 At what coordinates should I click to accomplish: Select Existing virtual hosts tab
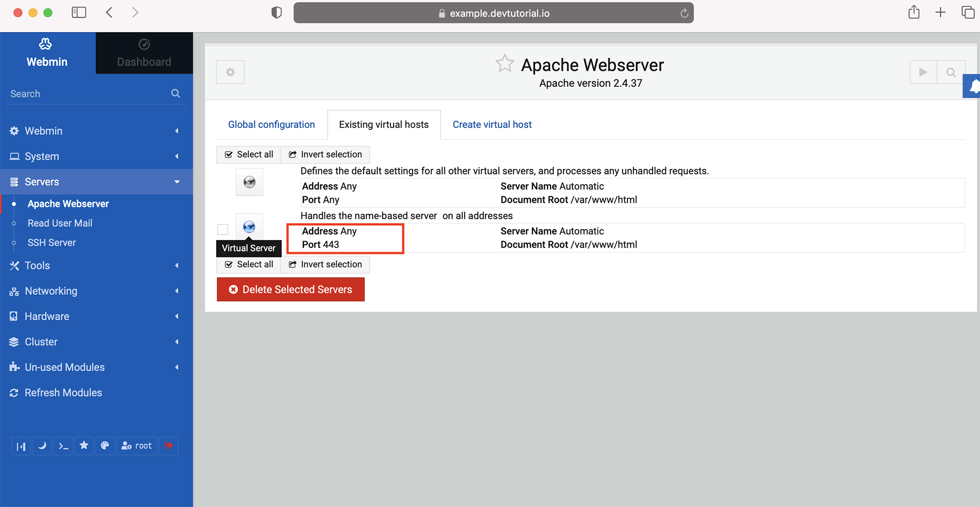pyautogui.click(x=384, y=124)
